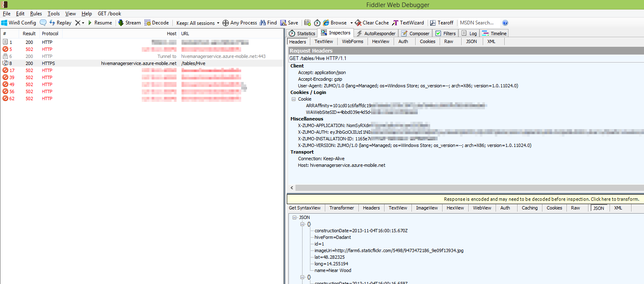Select response ImageView tab

click(x=427, y=208)
